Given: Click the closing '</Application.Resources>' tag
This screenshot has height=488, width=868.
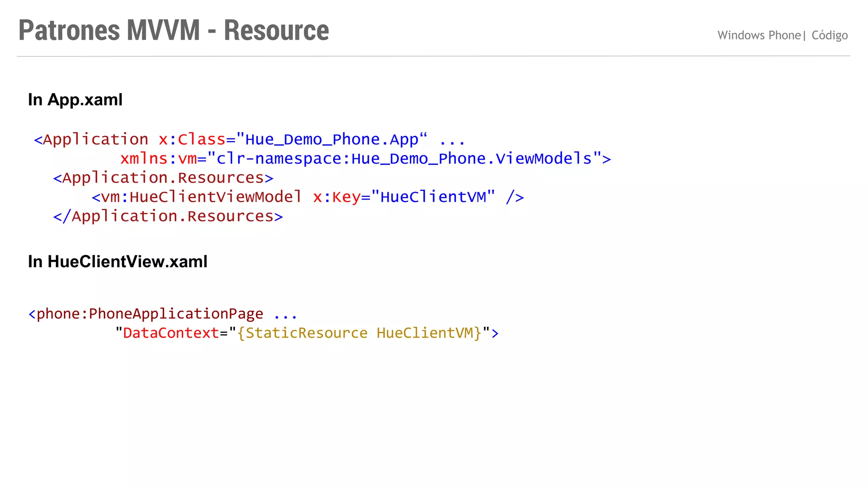Looking at the screenshot, I should (x=168, y=216).
